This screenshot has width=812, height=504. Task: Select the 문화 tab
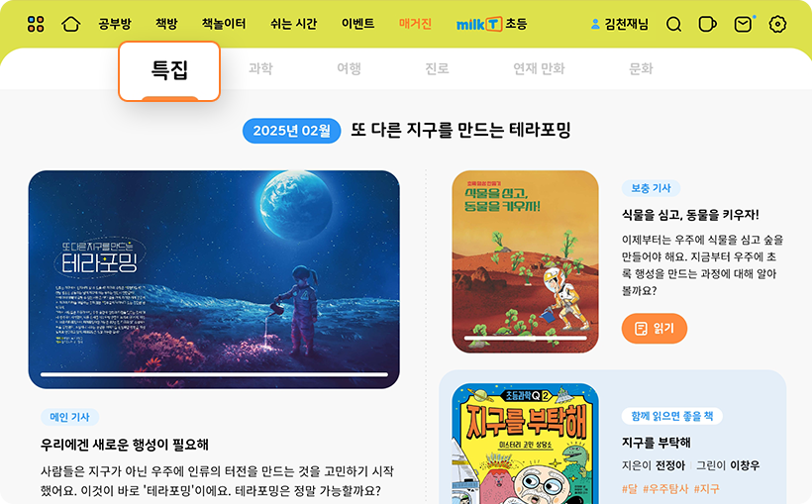click(x=641, y=68)
